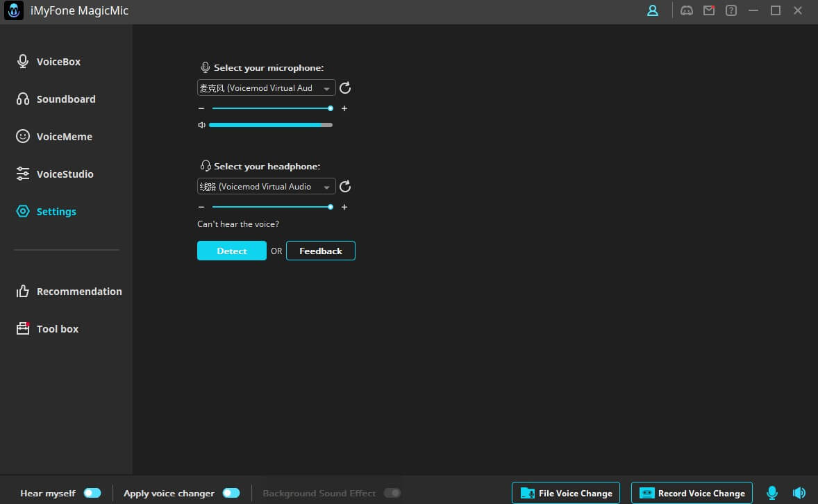Select the Settings sidebar item
The height and width of the screenshot is (504, 818).
pyautogui.click(x=47, y=211)
